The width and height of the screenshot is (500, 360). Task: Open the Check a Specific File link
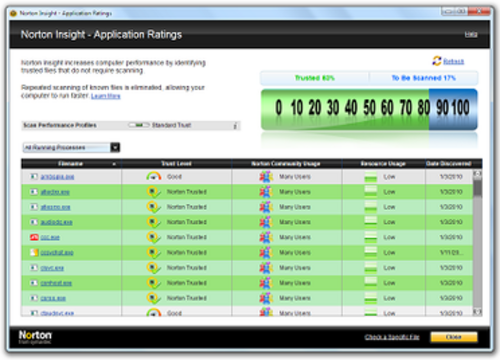click(x=392, y=337)
